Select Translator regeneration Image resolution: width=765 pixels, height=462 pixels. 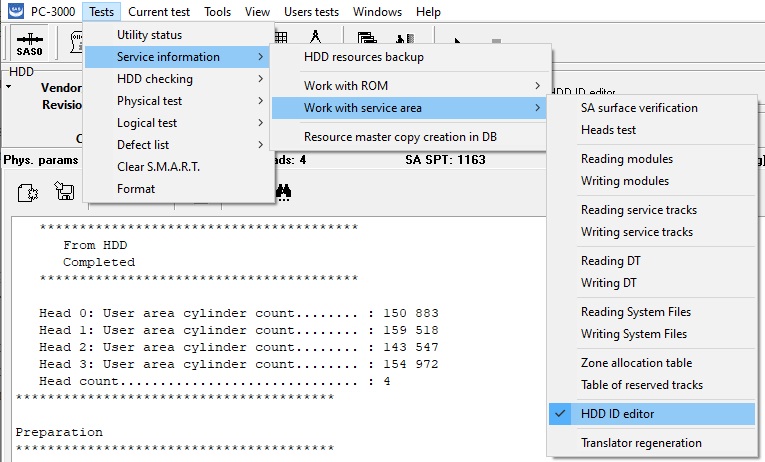(641, 443)
